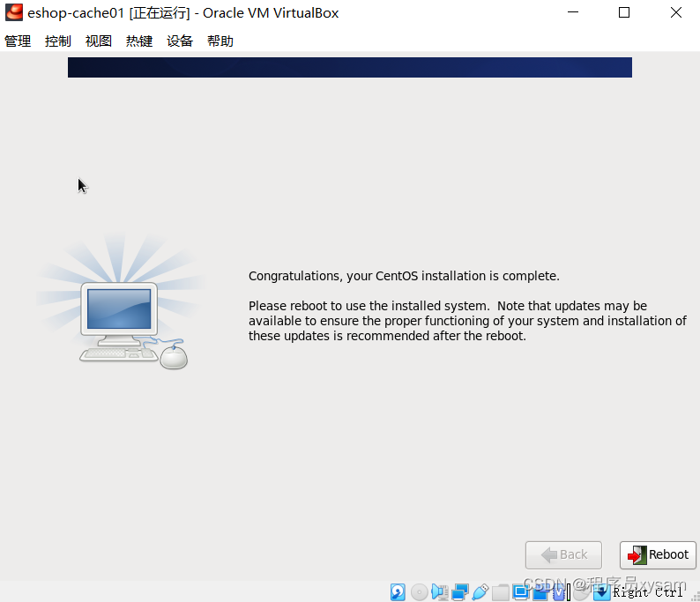Click the mouse integration status icon
Viewport: 700px width, 602px height.
click(x=580, y=592)
